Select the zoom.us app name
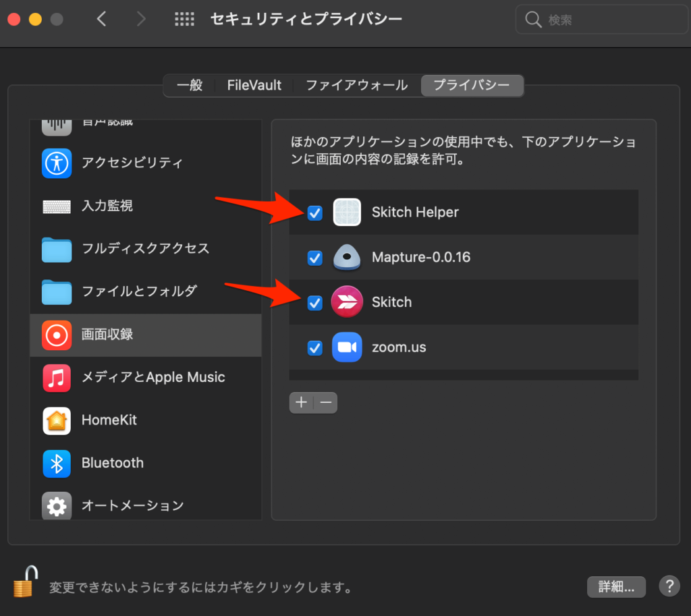Screen dimensions: 691x616 point(399,347)
